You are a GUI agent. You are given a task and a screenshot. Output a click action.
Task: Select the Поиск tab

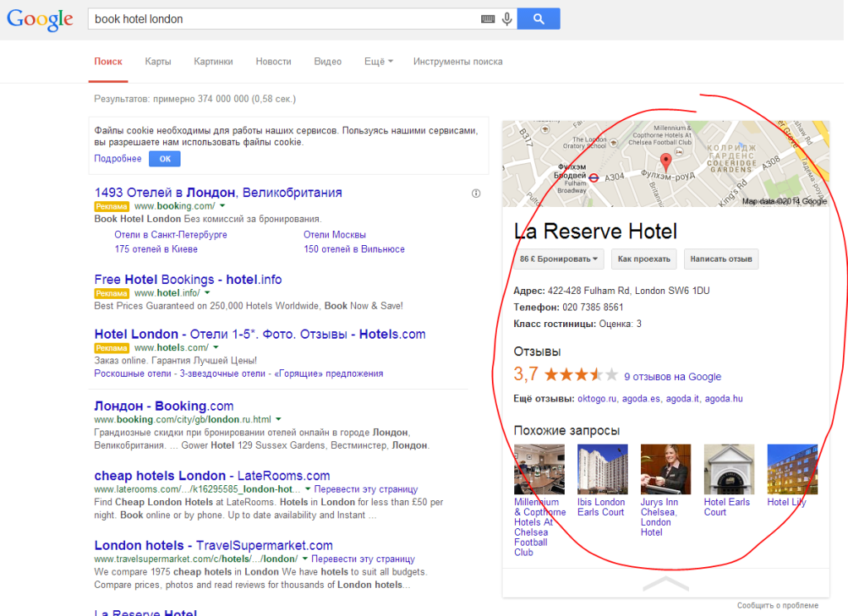tap(108, 61)
